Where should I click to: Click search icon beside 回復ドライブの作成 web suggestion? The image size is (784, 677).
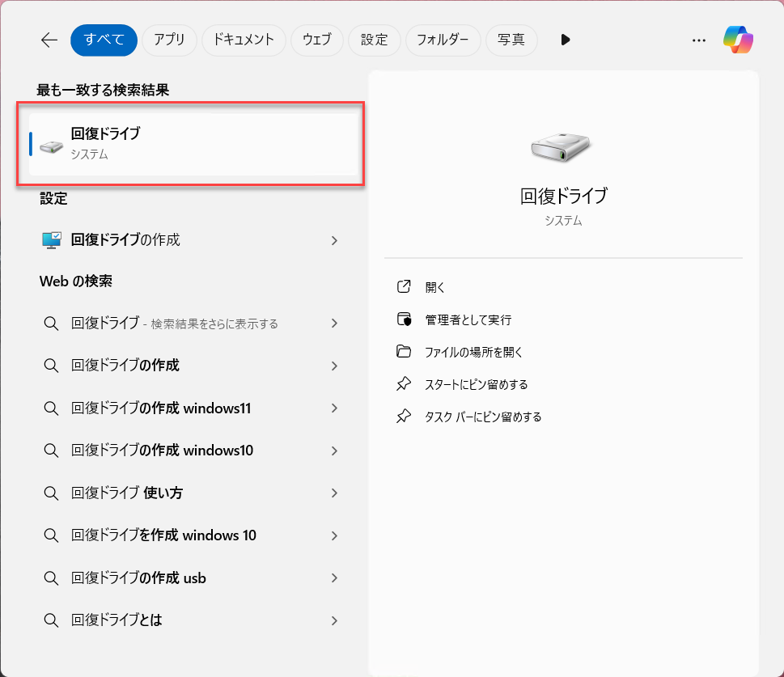tap(51, 366)
